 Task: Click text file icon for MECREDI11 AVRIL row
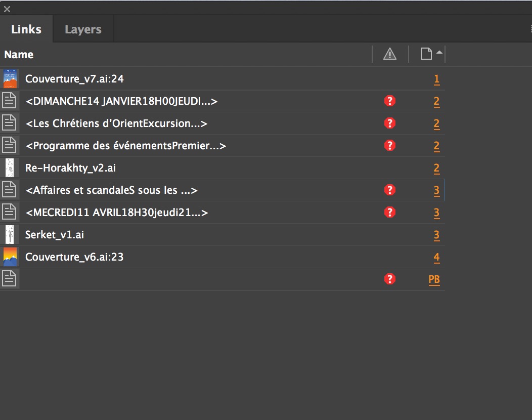(9, 212)
